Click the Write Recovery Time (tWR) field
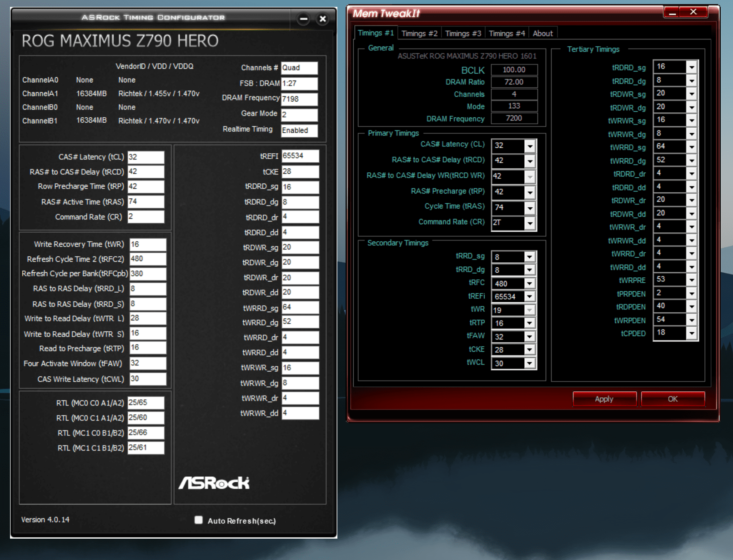 [x=148, y=245]
